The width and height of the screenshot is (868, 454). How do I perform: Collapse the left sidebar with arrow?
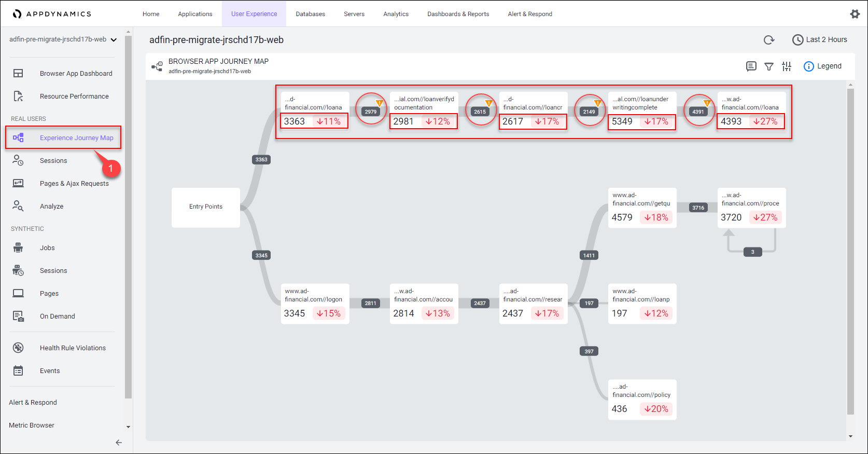pos(119,443)
